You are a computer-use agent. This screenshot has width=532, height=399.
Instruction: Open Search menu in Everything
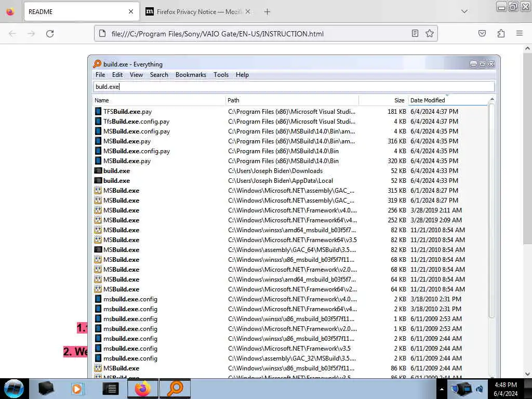[159, 75]
